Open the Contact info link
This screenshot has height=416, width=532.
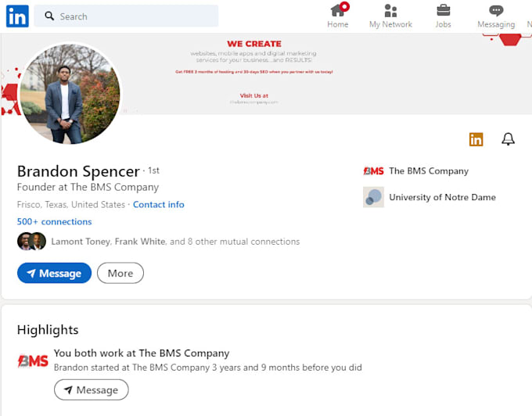(159, 204)
